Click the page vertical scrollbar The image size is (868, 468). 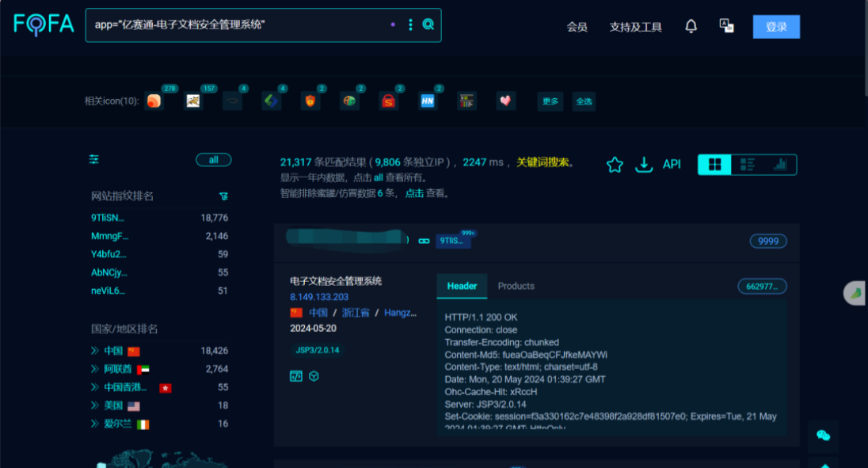[865, 47]
